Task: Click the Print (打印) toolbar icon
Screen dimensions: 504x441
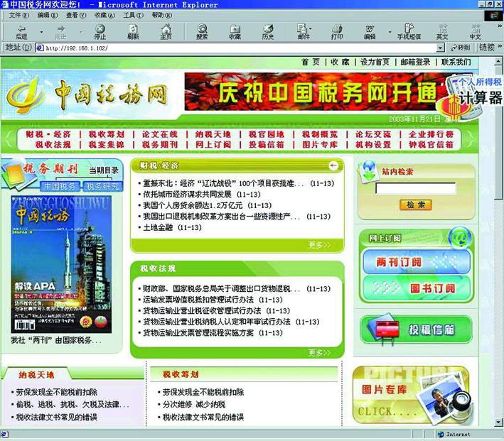Action: click(x=336, y=31)
